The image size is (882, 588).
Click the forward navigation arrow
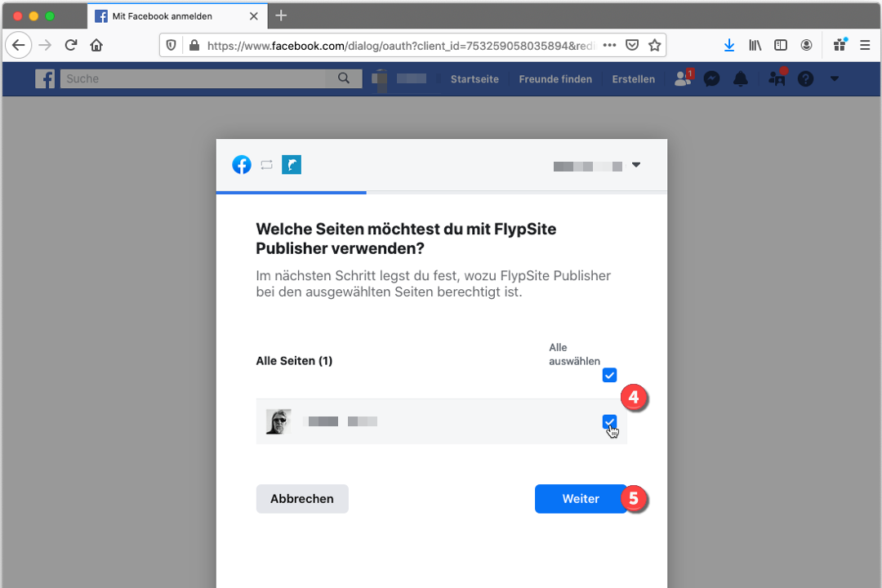tap(45, 45)
